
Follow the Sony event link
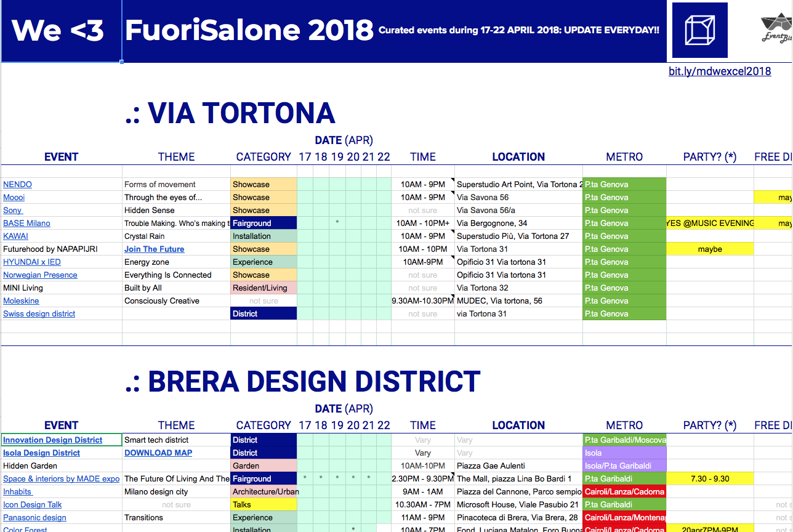[12, 210]
